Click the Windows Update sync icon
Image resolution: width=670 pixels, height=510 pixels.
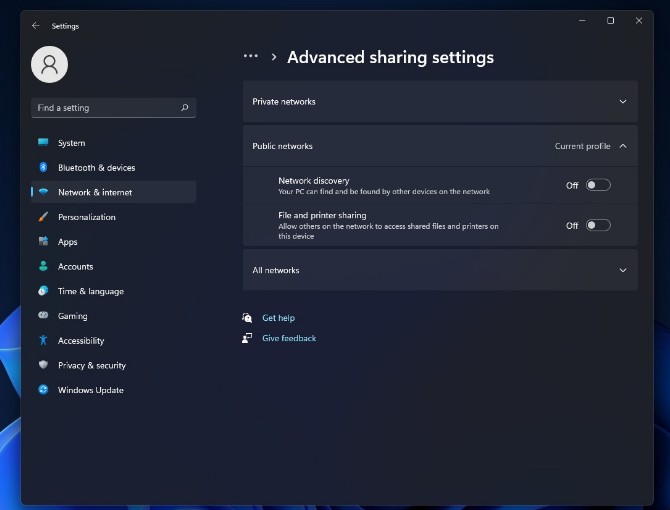(x=43, y=390)
